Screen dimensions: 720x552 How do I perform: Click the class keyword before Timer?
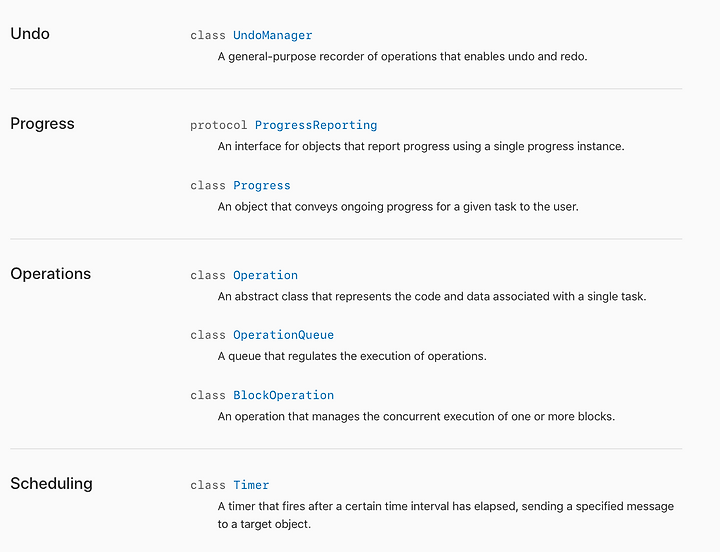click(x=208, y=485)
